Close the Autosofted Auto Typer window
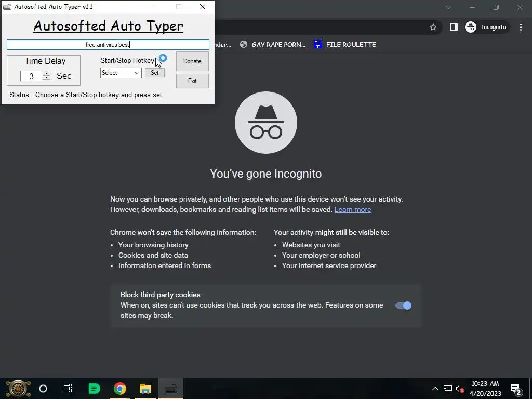Screen dimensions: 532x399 (203, 7)
